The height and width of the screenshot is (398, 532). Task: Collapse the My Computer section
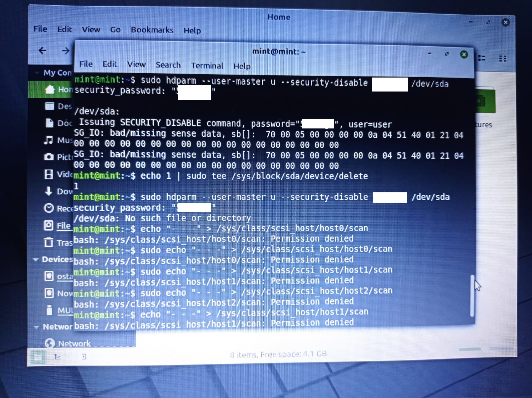[37, 73]
